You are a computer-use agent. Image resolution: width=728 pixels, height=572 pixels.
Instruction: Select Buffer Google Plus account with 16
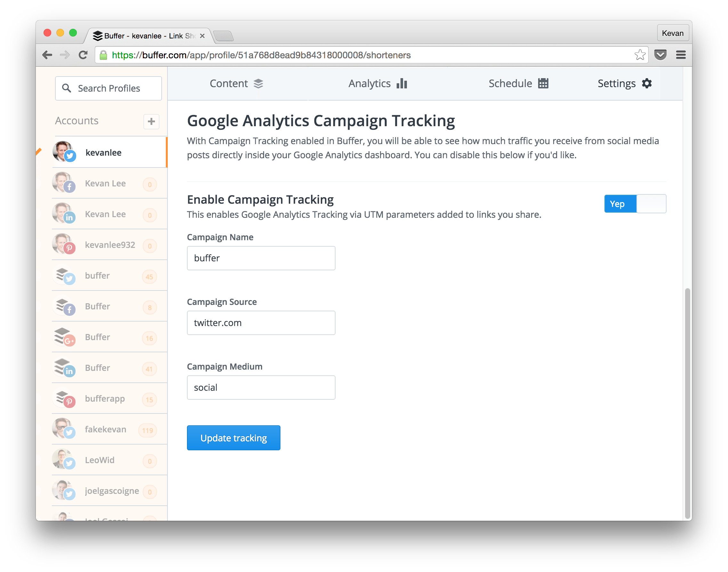pos(109,338)
